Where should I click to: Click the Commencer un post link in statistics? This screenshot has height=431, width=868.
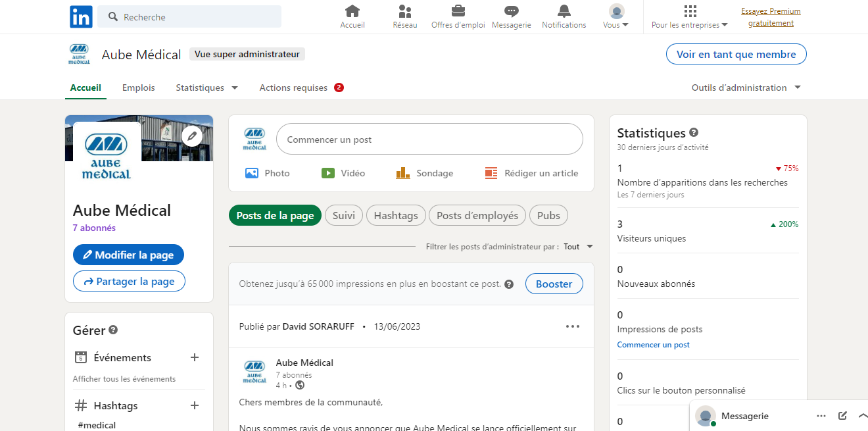(x=654, y=345)
